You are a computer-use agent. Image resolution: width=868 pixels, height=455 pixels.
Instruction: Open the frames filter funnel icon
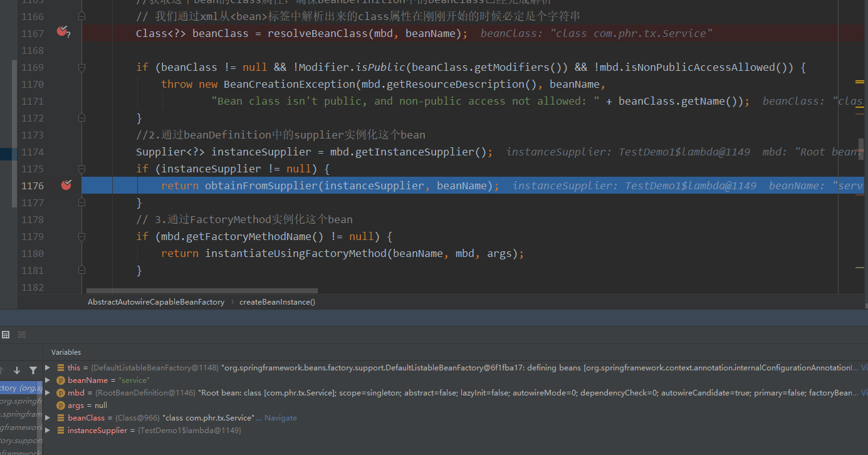point(33,370)
